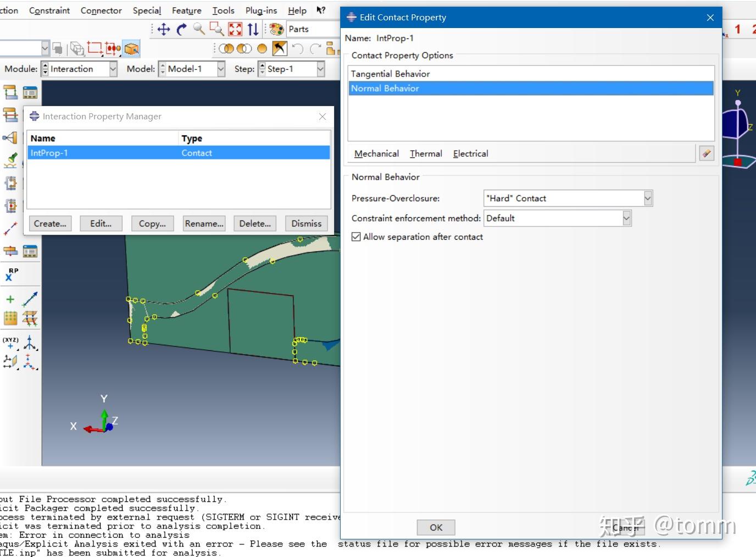This screenshot has height=557, width=756.
Task: Select Tangential Behavior in Contact Property Options
Action: tap(390, 73)
